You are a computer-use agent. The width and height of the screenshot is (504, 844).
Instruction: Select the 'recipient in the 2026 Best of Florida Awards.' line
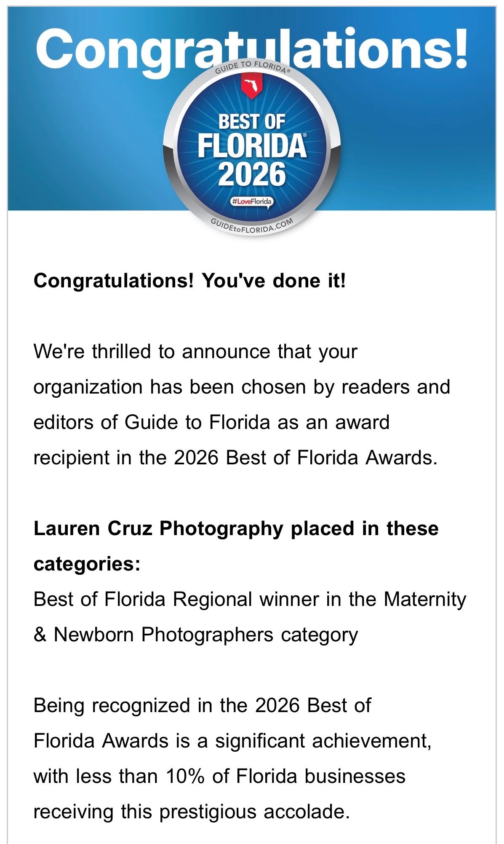235,458
